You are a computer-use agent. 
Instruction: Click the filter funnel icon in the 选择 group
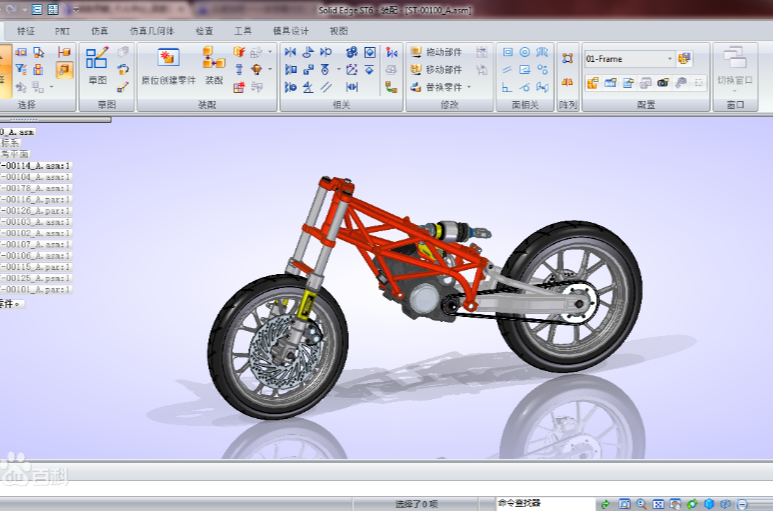coord(21,69)
